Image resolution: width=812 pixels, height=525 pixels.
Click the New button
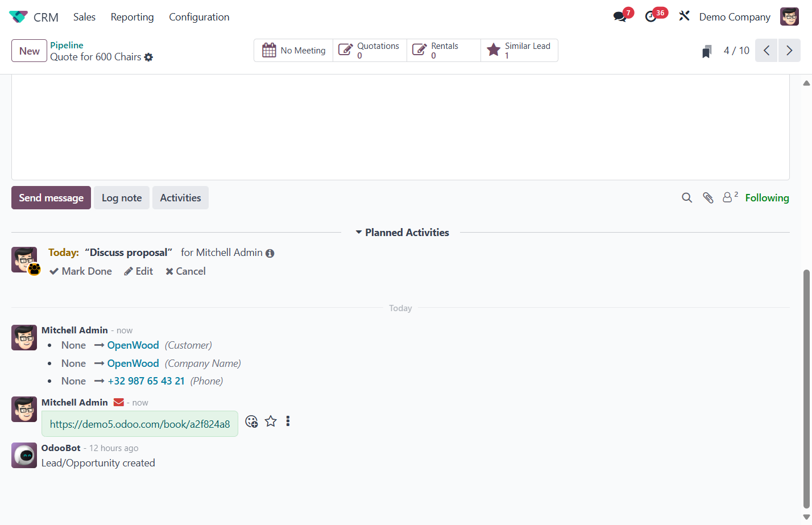29,51
